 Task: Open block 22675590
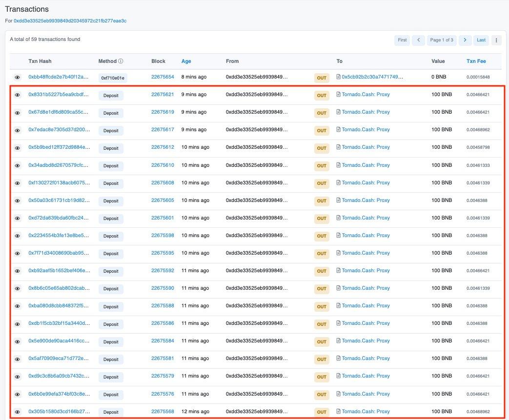[x=163, y=288]
